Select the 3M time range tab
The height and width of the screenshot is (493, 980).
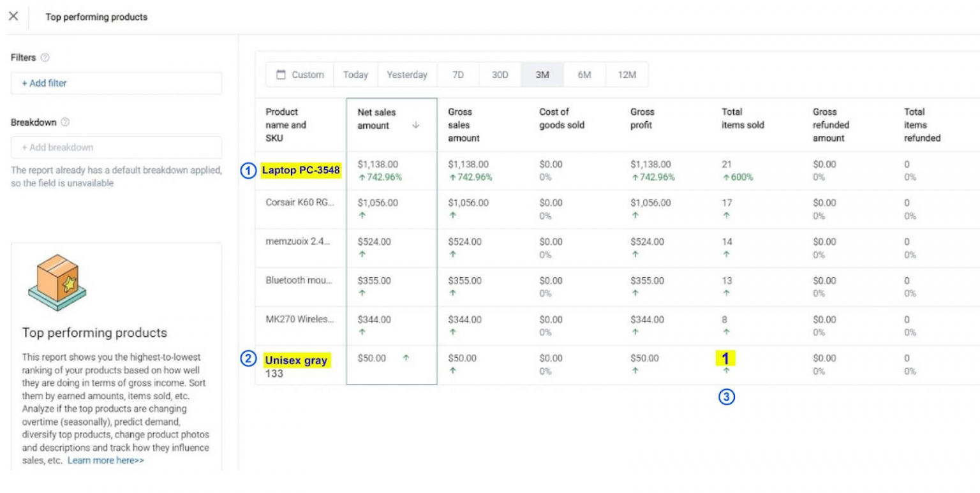click(542, 75)
